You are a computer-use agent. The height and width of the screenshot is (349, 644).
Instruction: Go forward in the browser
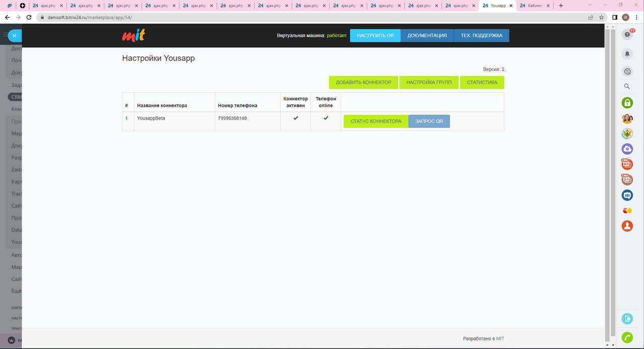(19, 17)
